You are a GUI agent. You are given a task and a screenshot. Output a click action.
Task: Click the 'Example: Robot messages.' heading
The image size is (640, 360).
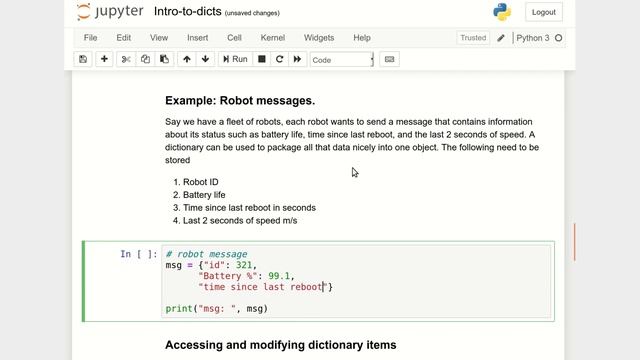[240, 100]
